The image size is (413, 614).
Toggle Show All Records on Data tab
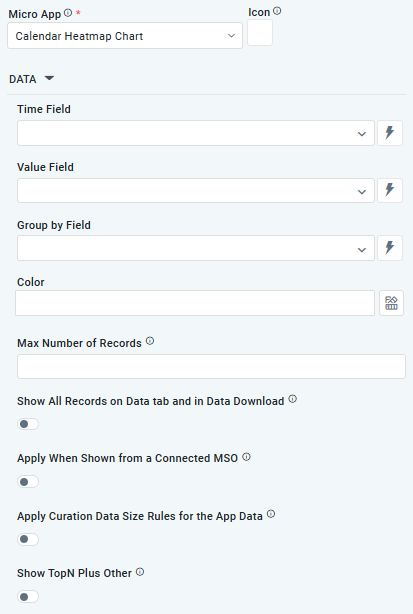tap(28, 424)
